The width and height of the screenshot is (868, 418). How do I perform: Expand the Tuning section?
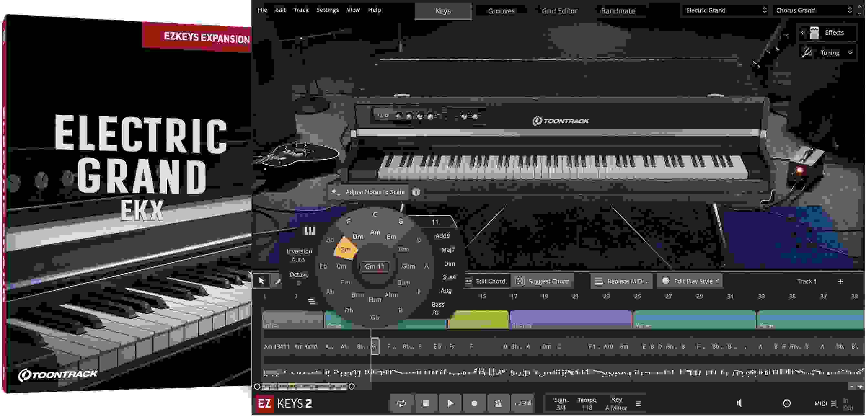pos(831,52)
